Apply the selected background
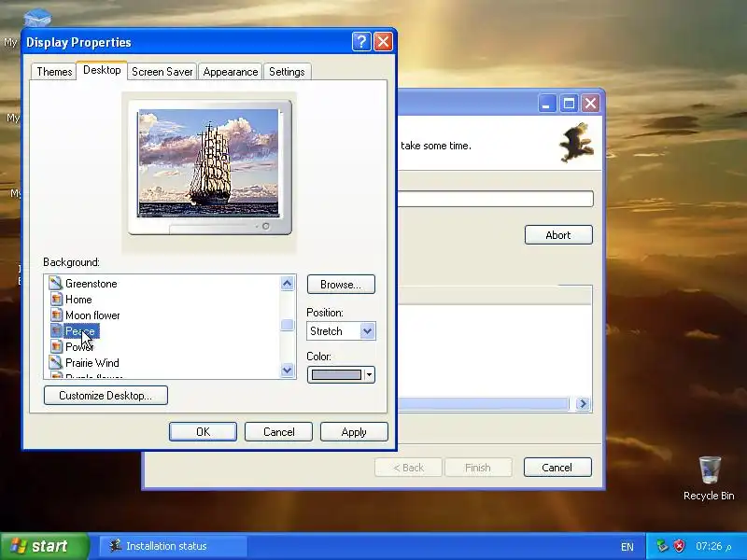Image resolution: width=747 pixels, height=560 pixels. pyautogui.click(x=354, y=432)
